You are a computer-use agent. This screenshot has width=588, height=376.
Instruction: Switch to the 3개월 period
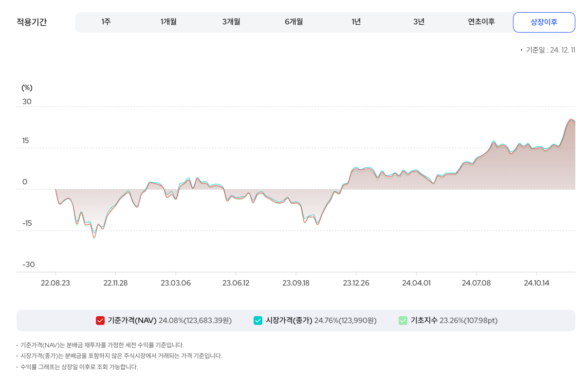pyautogui.click(x=231, y=22)
